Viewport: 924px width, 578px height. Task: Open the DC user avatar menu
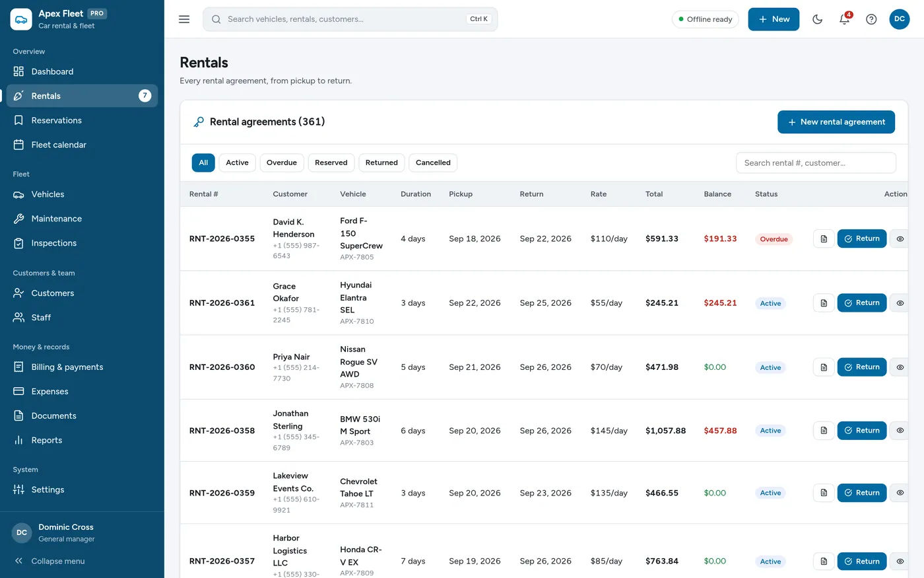pyautogui.click(x=899, y=19)
